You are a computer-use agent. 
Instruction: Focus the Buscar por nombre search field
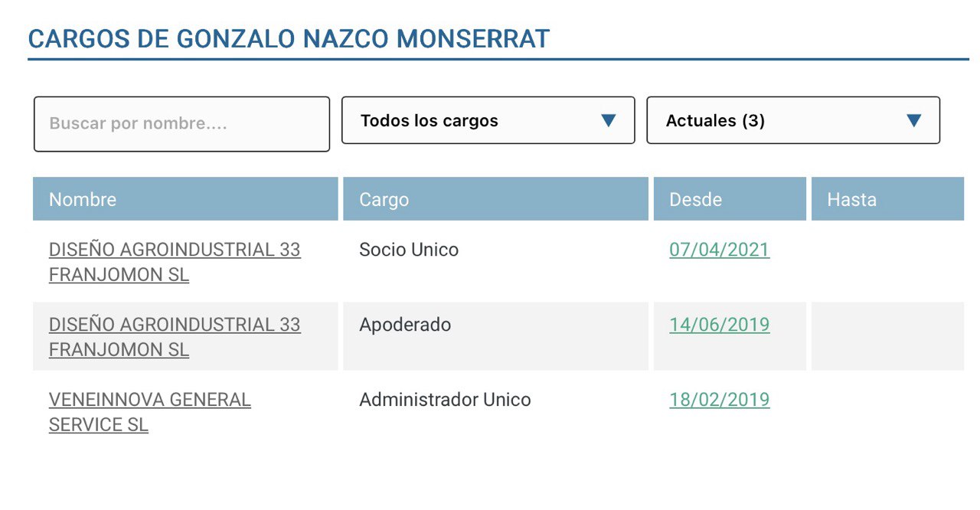(x=181, y=124)
